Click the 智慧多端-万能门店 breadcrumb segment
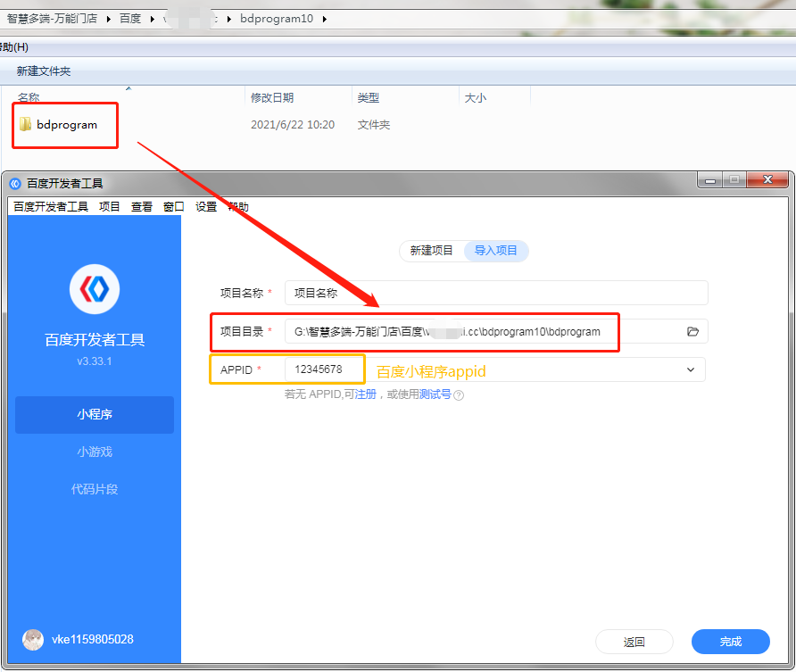 pos(53,19)
